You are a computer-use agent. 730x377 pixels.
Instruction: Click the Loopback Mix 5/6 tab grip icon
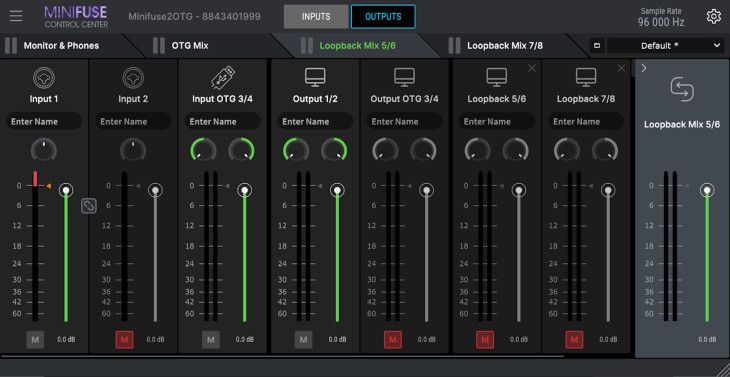coord(307,46)
